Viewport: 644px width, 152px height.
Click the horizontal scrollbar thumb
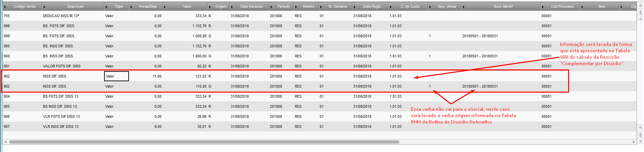[204, 142]
